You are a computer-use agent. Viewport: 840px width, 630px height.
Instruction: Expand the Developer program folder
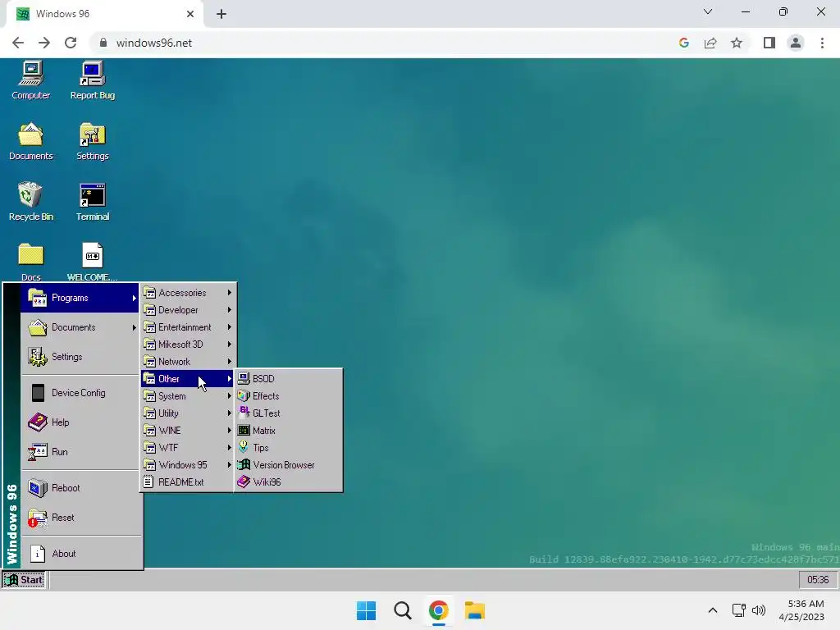point(188,309)
